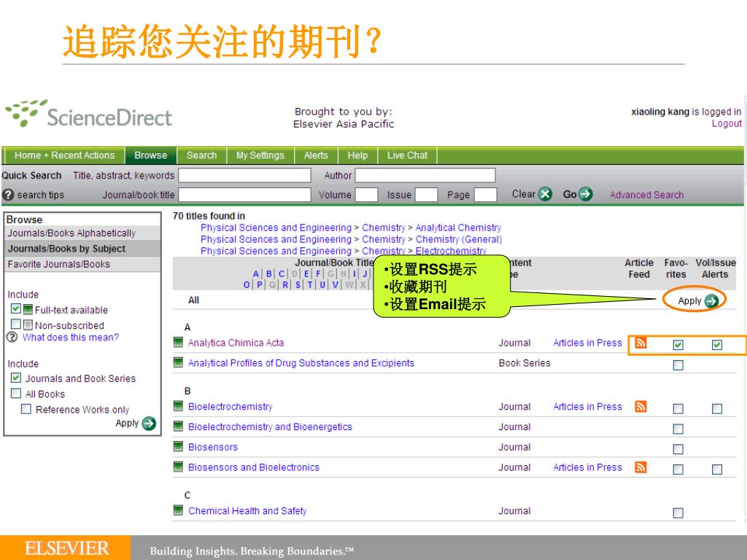Screen dimensions: 747x560
Task: Click the Logout link
Action: click(x=727, y=124)
